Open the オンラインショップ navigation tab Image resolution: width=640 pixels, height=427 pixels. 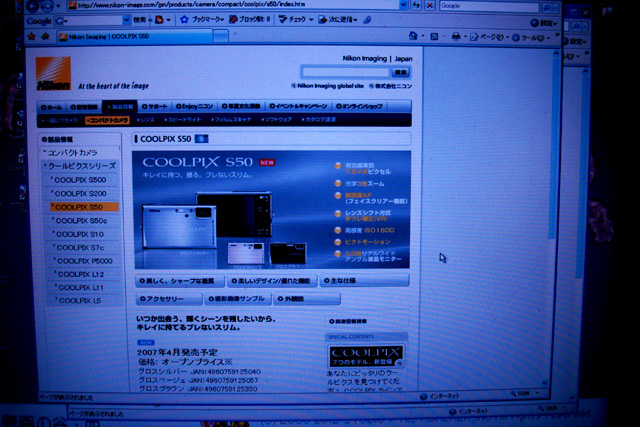(x=359, y=106)
